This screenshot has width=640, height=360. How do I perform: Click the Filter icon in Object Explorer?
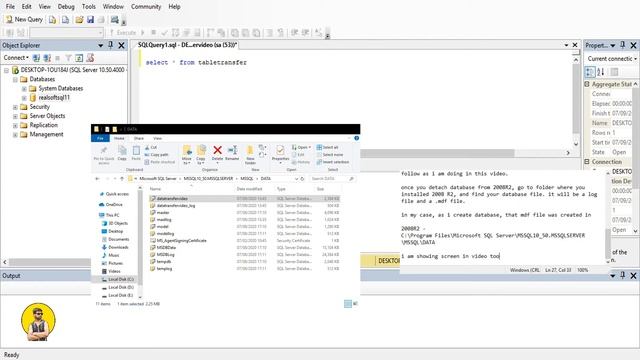pyautogui.click(x=68, y=58)
